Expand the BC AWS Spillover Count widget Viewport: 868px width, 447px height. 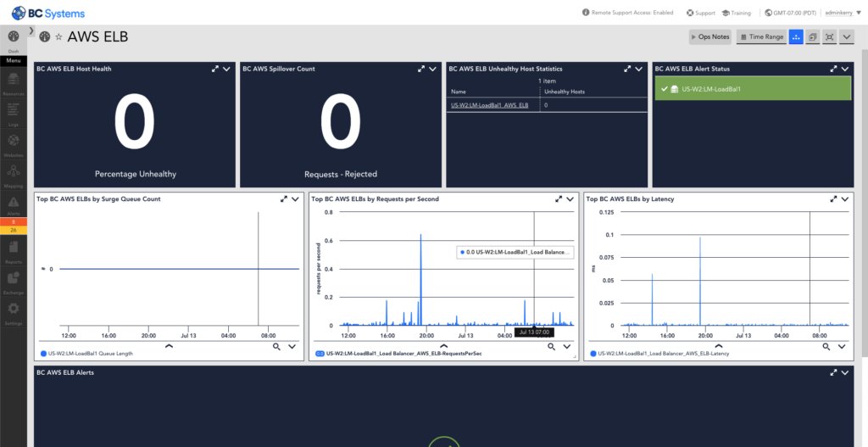[x=421, y=69]
